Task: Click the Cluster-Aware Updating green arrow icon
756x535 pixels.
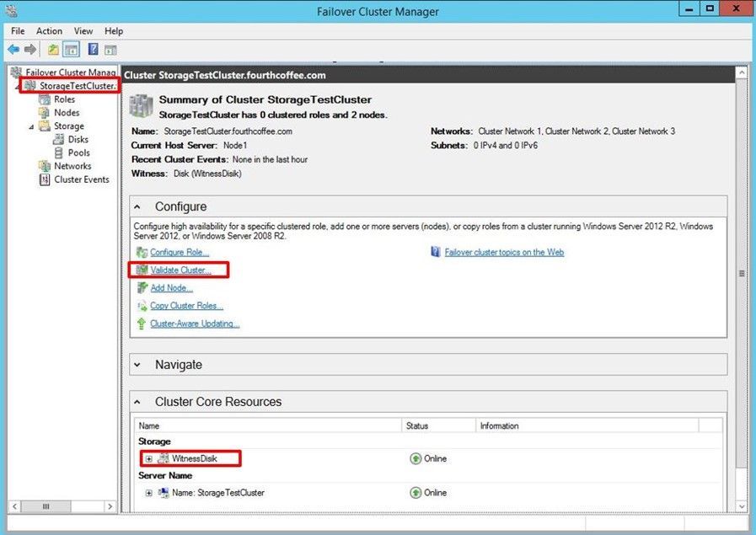Action: [142, 324]
